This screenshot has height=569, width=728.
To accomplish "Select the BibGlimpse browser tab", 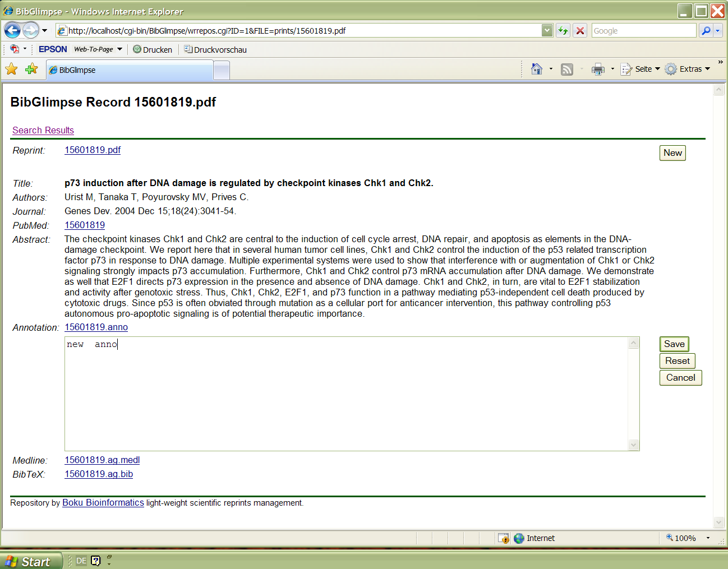I will click(x=129, y=70).
